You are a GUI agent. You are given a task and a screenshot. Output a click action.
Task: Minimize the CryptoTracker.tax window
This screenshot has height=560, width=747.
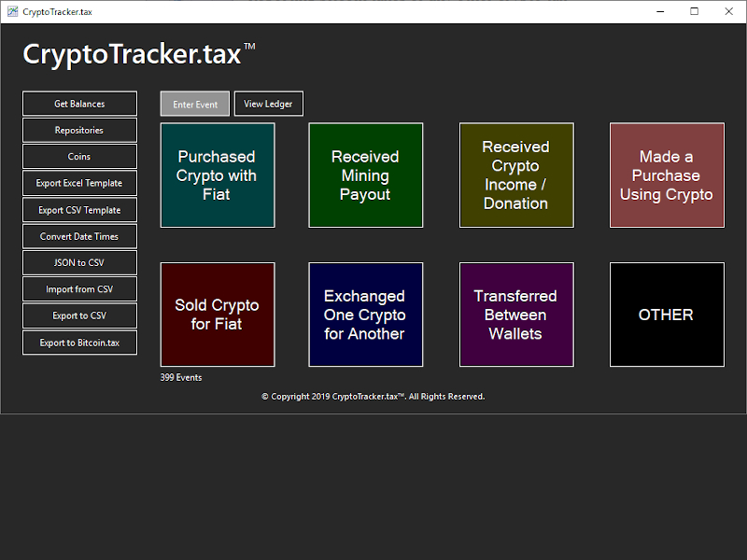pos(660,11)
